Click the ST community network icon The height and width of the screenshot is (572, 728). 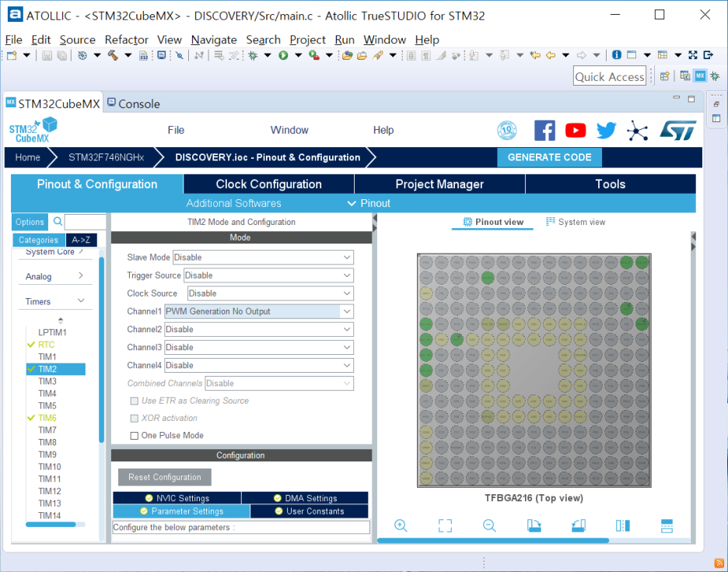[x=638, y=131]
